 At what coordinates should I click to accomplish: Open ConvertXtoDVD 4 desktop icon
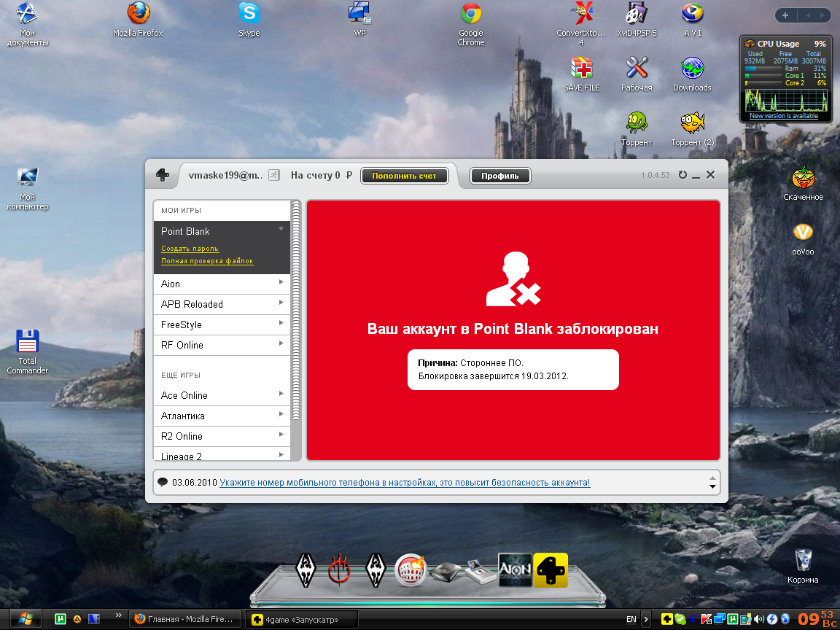coord(581,23)
